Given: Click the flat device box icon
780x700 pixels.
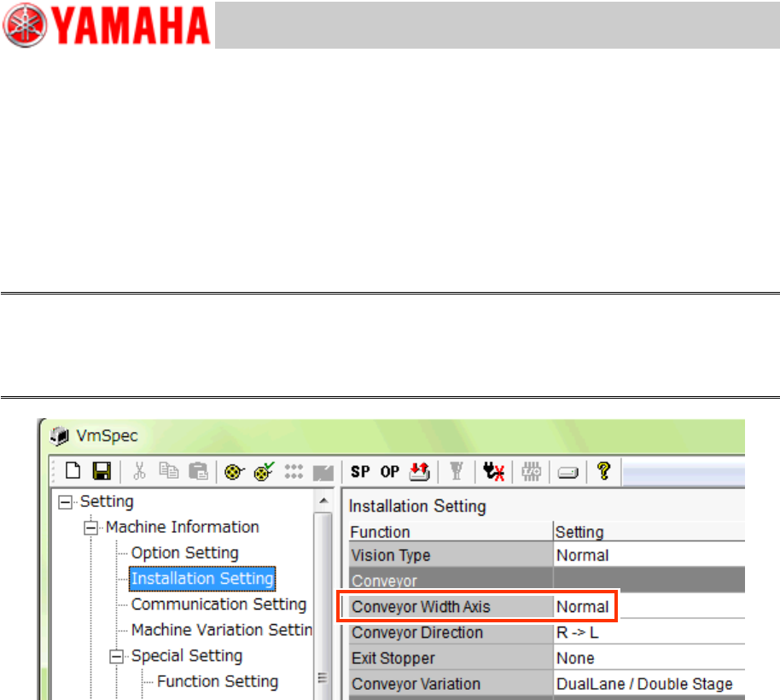Looking at the screenshot, I should (568, 472).
